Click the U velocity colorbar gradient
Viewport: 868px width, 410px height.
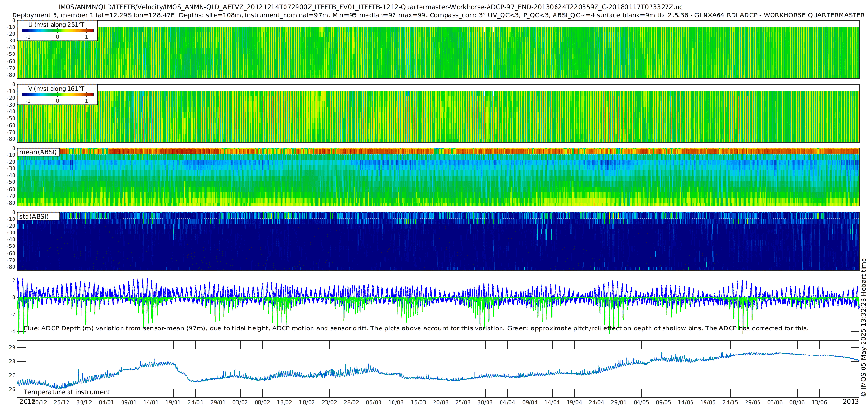coord(57,31)
